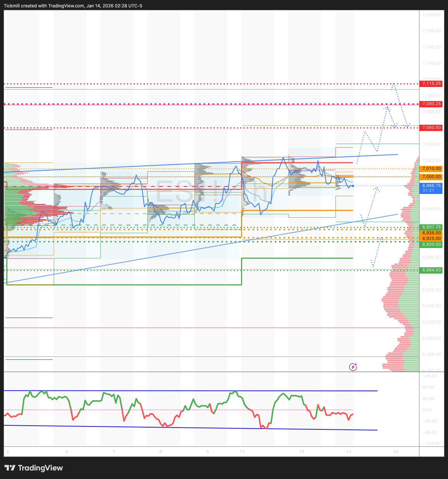Select the 7,115.25 red price label
This screenshot has height=479, width=448.
click(x=431, y=84)
